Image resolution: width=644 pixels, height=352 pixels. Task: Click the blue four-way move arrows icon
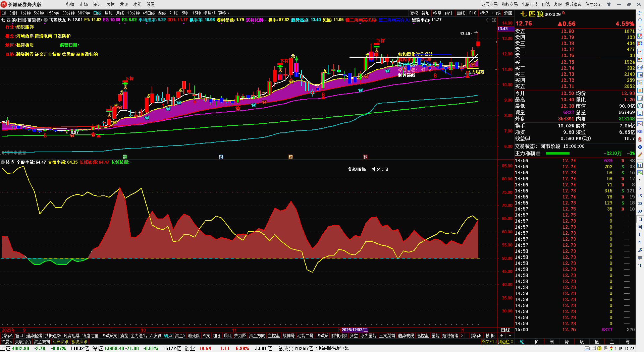coord(640,147)
